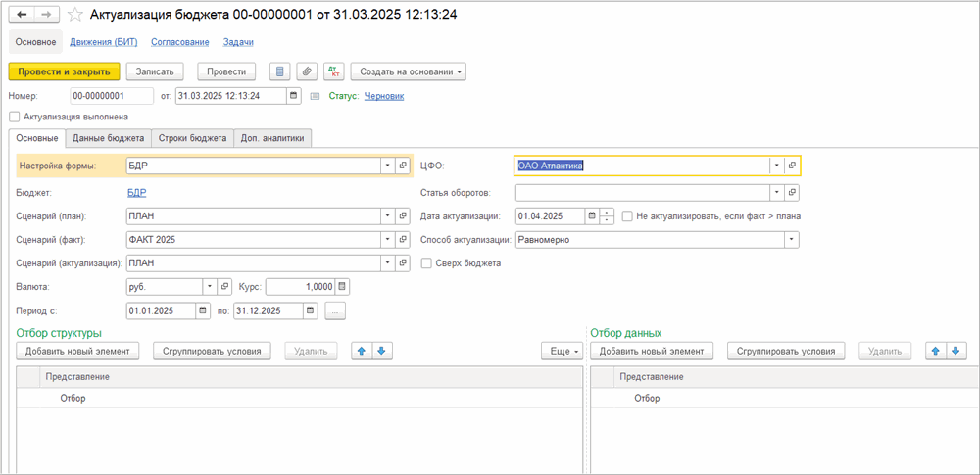Open calculator in the Курс field
Image resolution: width=980 pixels, height=475 pixels.
pyautogui.click(x=342, y=287)
